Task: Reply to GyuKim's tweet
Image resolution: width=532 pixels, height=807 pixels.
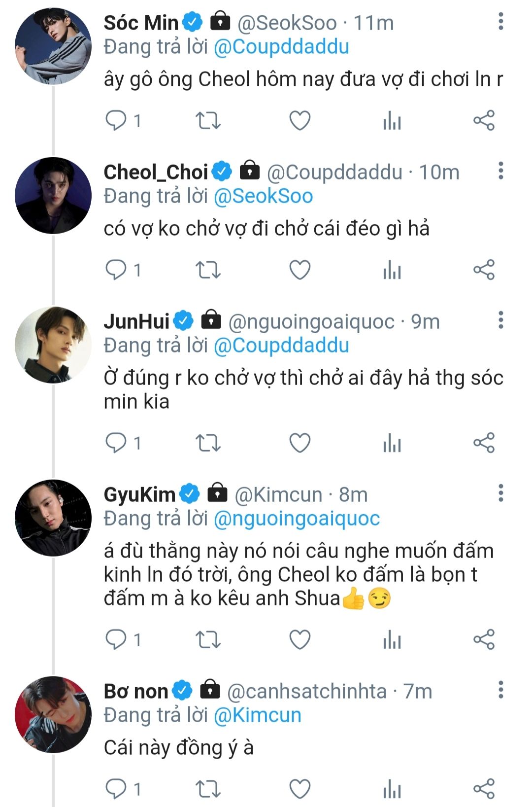Action: pyautogui.click(x=116, y=640)
